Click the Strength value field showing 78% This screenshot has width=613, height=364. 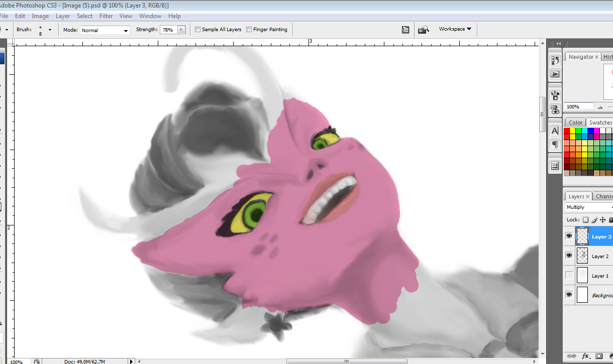(x=168, y=30)
